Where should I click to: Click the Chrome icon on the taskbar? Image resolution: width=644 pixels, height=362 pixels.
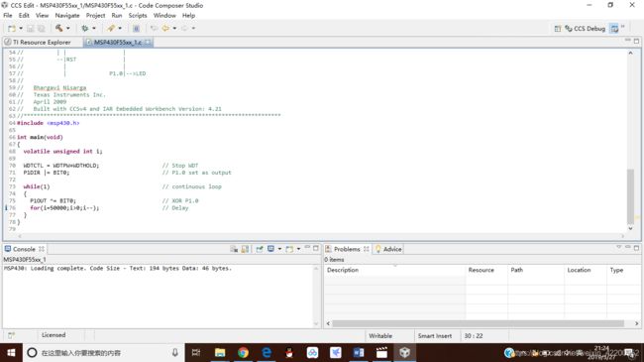click(x=243, y=352)
